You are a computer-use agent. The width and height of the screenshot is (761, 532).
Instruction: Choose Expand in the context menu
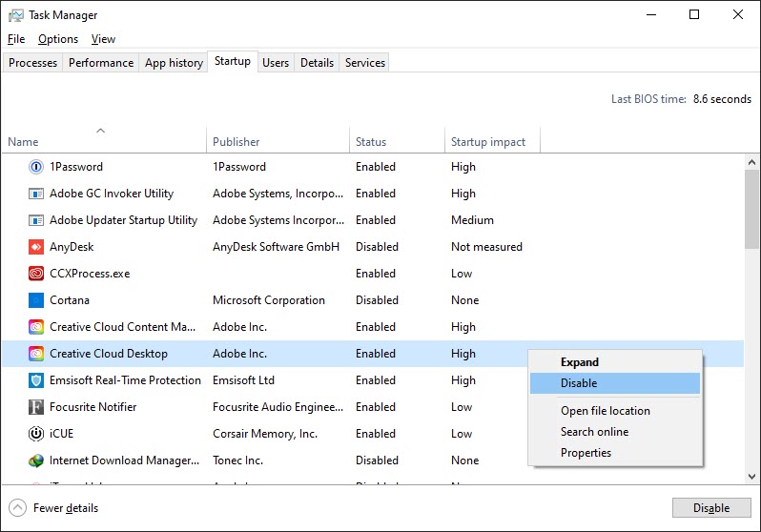tap(615, 362)
